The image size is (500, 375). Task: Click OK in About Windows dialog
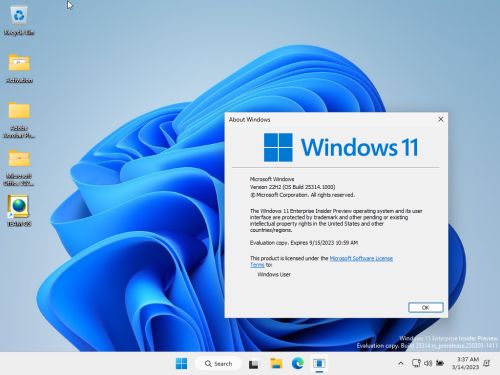click(426, 307)
